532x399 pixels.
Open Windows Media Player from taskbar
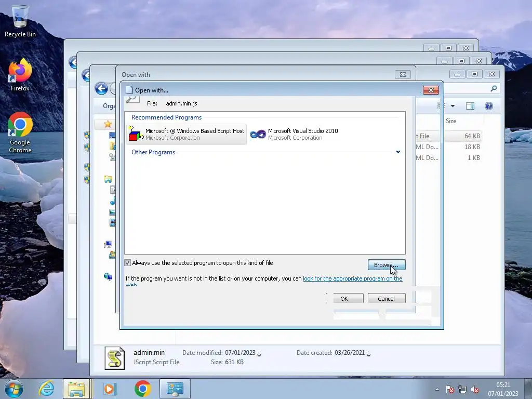pyautogui.click(x=109, y=389)
